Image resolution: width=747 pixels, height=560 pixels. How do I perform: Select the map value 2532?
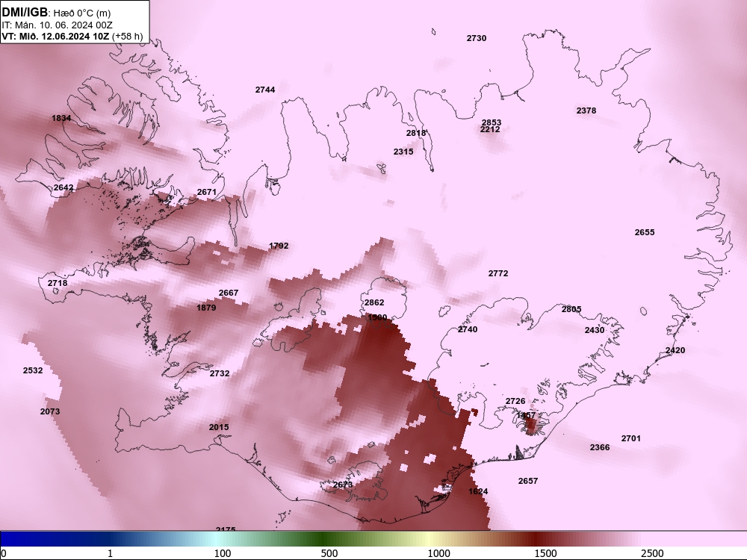(x=33, y=370)
